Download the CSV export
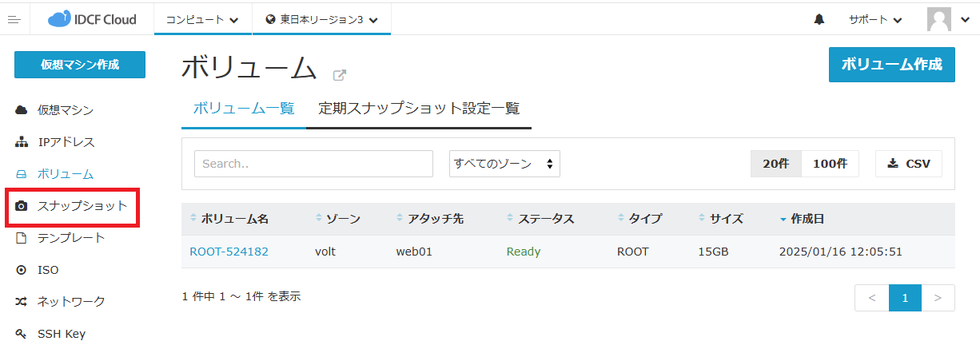This screenshot has width=980, height=341. 909,164
